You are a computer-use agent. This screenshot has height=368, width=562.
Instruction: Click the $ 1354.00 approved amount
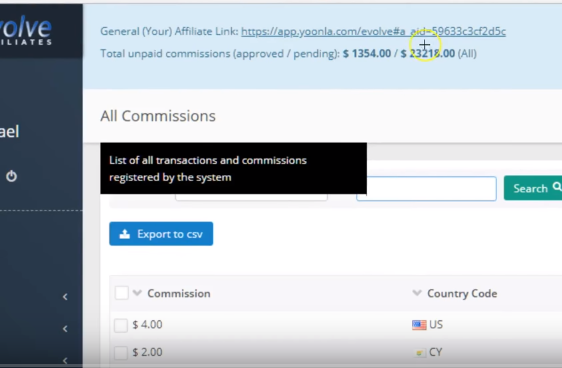point(367,53)
